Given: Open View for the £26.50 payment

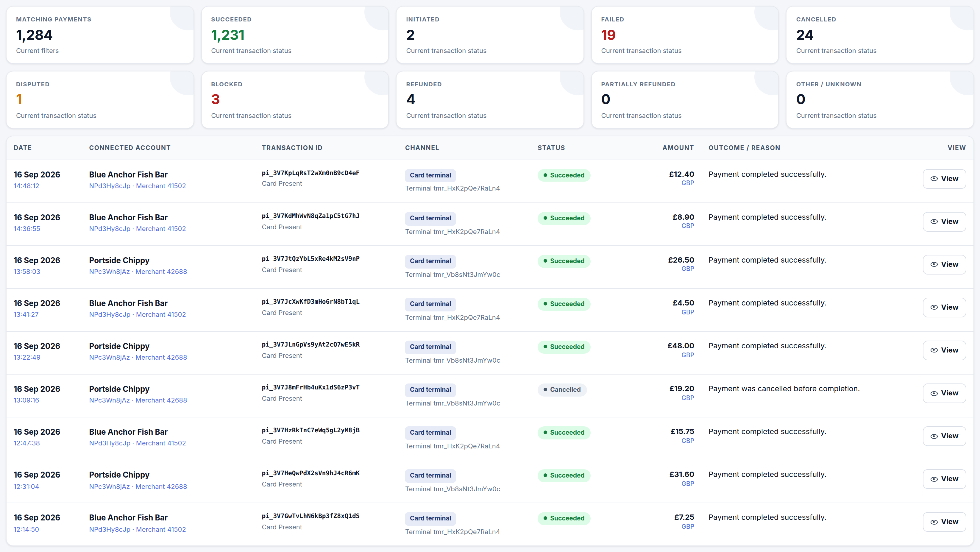Looking at the screenshot, I should coord(944,264).
